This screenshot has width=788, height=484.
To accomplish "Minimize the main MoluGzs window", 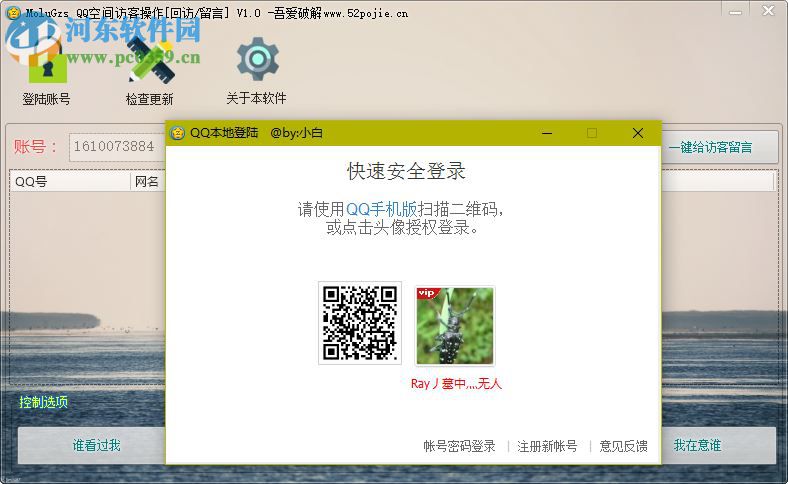I will tap(736, 11).
